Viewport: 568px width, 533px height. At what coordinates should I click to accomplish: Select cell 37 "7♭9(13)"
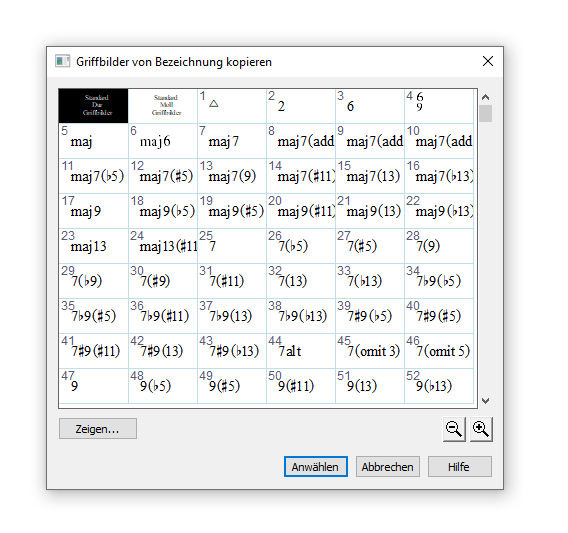232,316
